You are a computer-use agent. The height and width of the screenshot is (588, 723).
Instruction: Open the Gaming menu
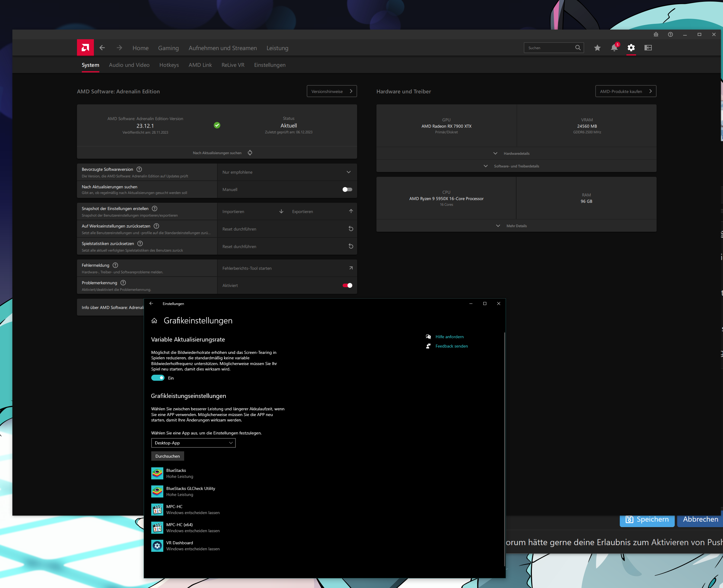(x=168, y=48)
